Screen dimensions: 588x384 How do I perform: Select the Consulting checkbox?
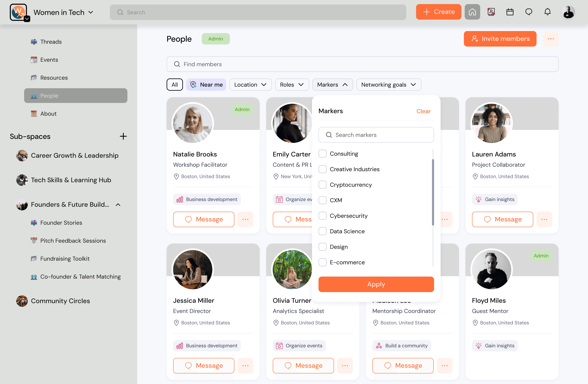(x=322, y=154)
